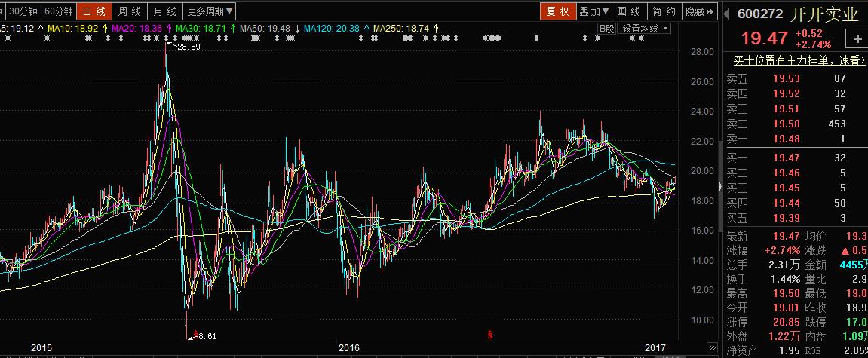The image size is (868, 358).
Task: Click stock code 600272
Action: [760, 14]
